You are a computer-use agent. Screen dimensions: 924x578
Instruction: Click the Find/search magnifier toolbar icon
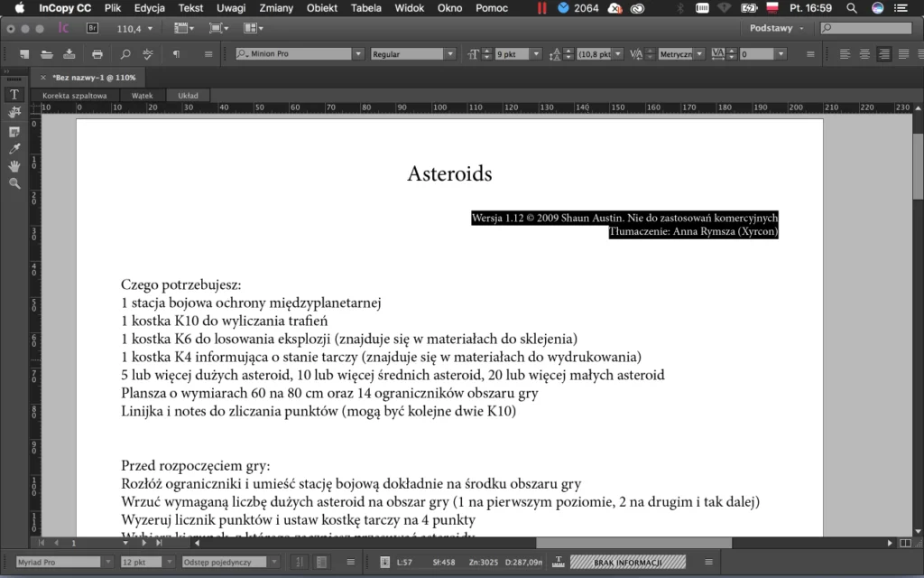(x=125, y=54)
